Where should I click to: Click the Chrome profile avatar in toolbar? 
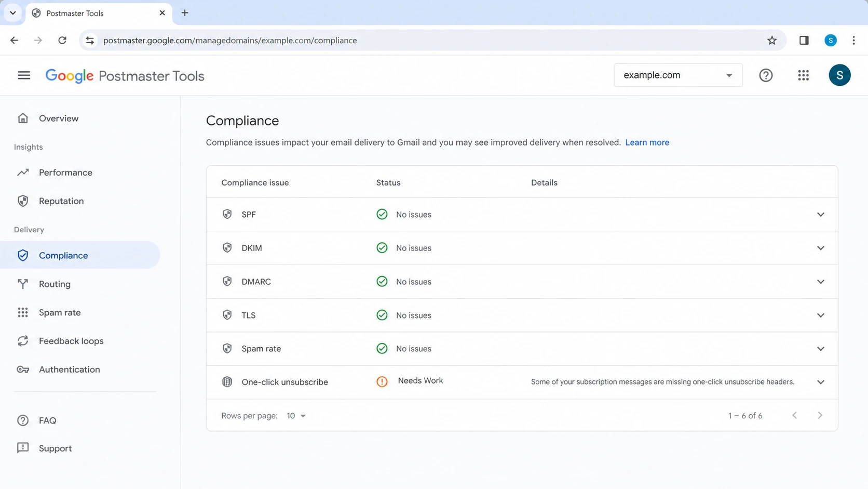831,41
